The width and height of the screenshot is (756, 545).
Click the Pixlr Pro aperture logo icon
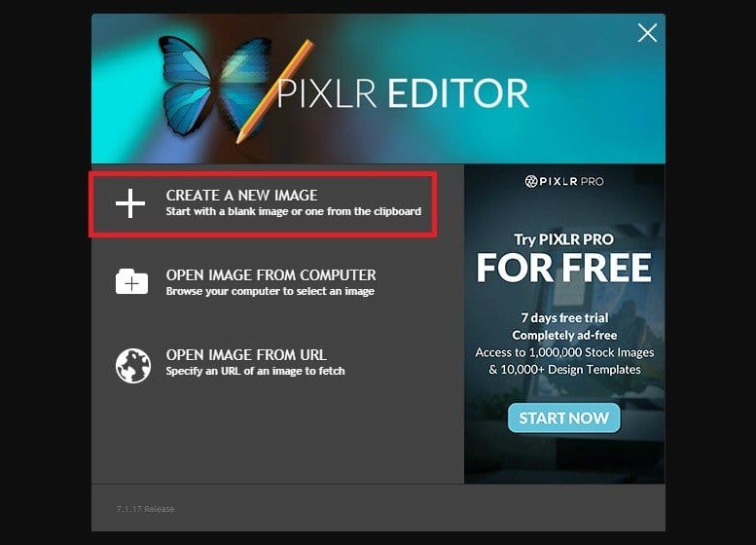(531, 181)
